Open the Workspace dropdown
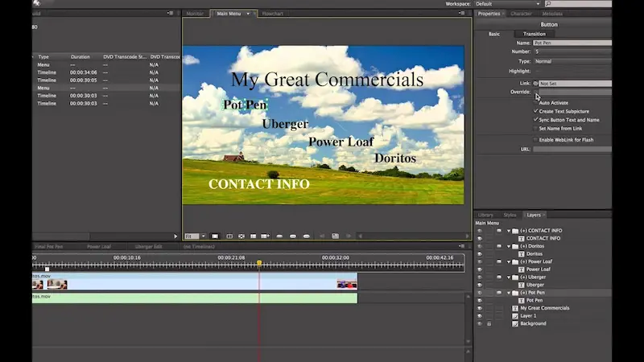 point(508,4)
